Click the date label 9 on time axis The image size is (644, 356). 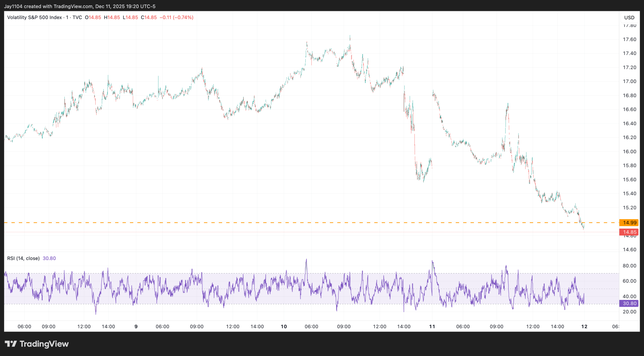(136, 326)
